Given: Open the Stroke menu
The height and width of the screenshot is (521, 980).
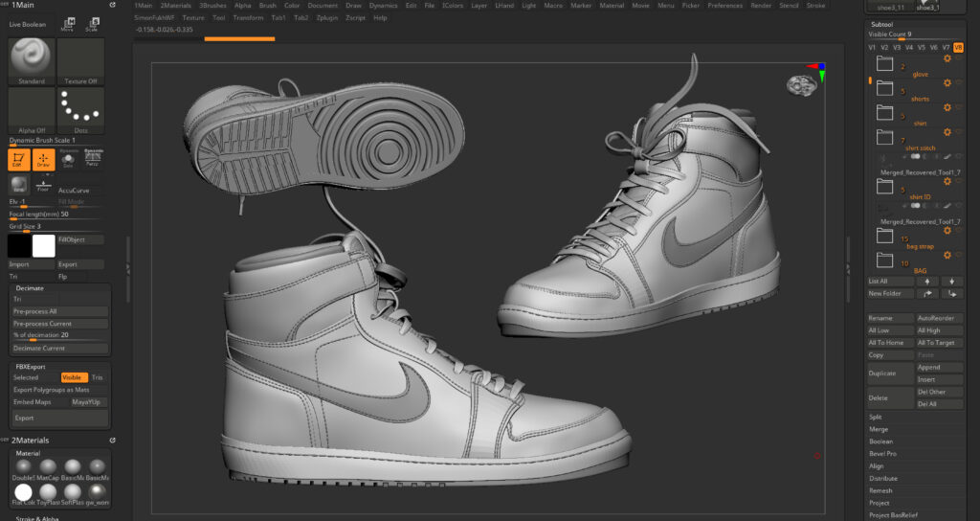Looking at the screenshot, I should [815, 5].
